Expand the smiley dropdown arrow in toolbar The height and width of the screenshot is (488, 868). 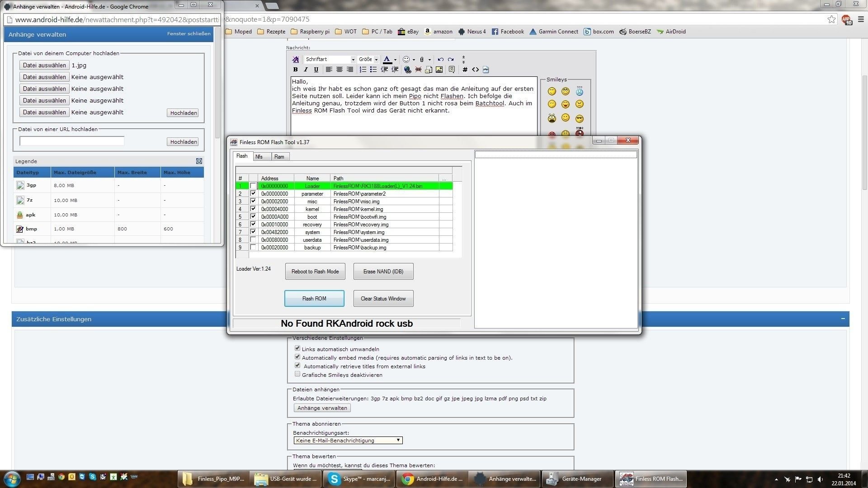point(414,60)
